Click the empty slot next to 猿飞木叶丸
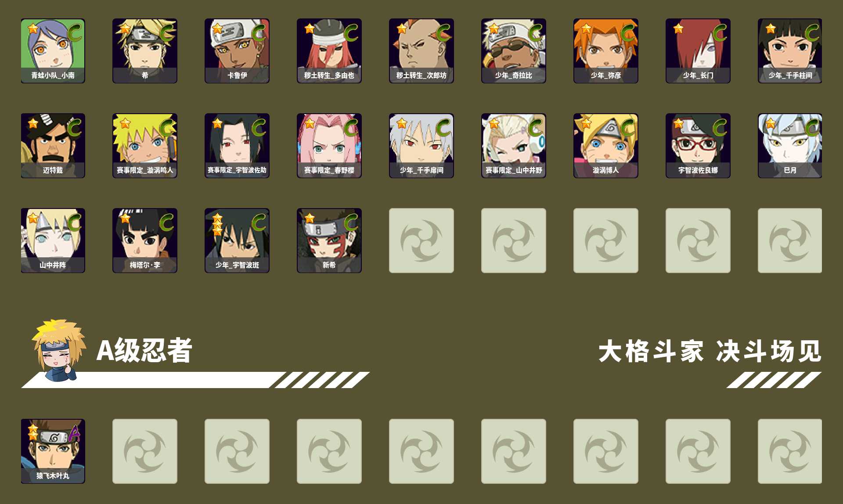 tap(145, 451)
